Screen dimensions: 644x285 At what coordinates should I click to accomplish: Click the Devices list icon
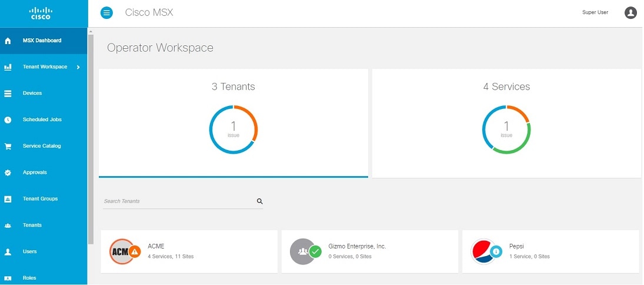click(8, 94)
